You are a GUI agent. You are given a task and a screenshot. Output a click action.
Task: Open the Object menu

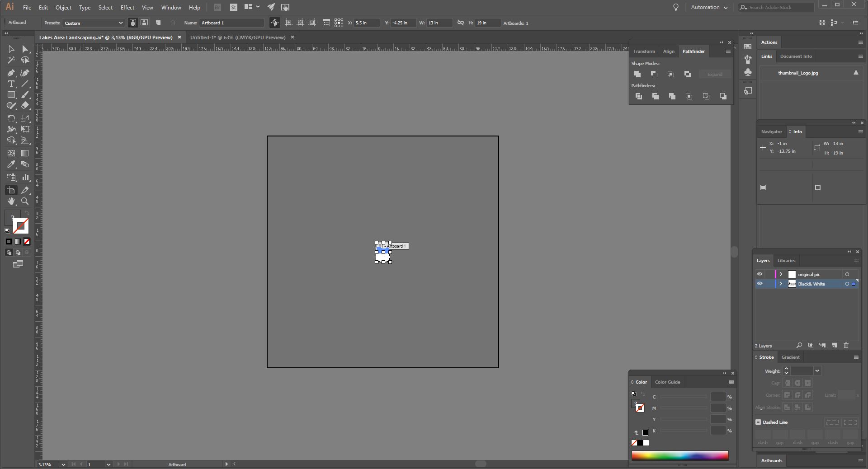pos(63,7)
